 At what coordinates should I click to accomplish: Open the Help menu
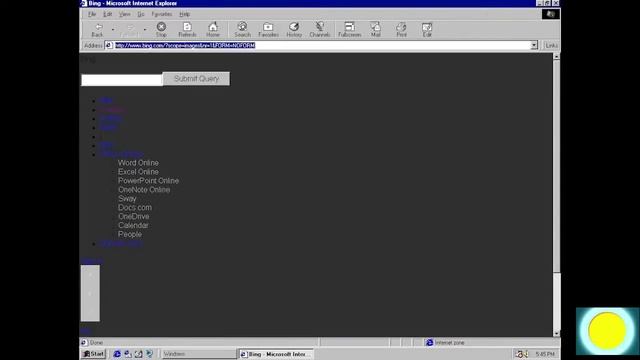pos(184,14)
